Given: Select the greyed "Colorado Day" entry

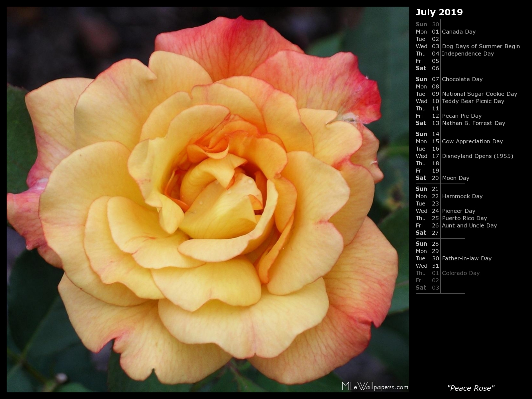Looking at the screenshot, I should (461, 273).
